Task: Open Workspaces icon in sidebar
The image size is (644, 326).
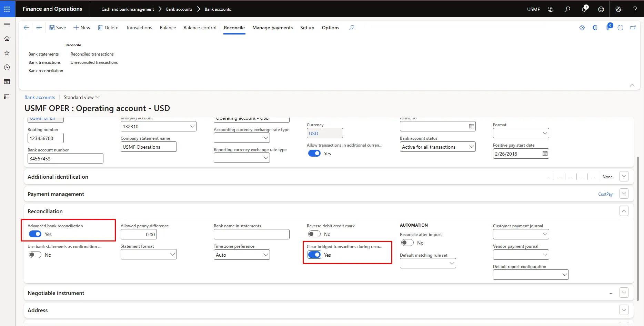Action: (x=7, y=82)
